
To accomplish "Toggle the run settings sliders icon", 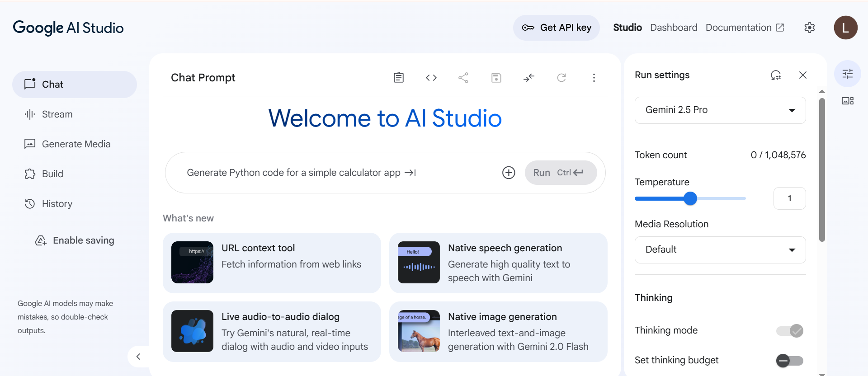I will point(848,74).
